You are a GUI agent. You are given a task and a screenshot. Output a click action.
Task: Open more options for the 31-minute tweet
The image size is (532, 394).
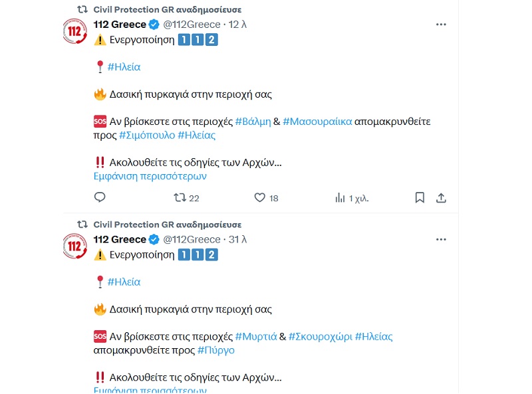click(x=440, y=239)
